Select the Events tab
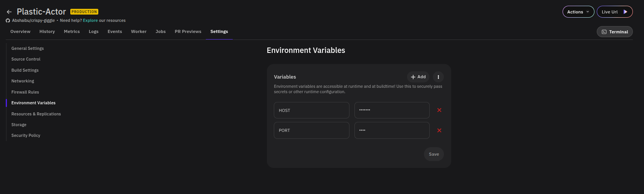This screenshot has width=644, height=194. pyautogui.click(x=115, y=31)
